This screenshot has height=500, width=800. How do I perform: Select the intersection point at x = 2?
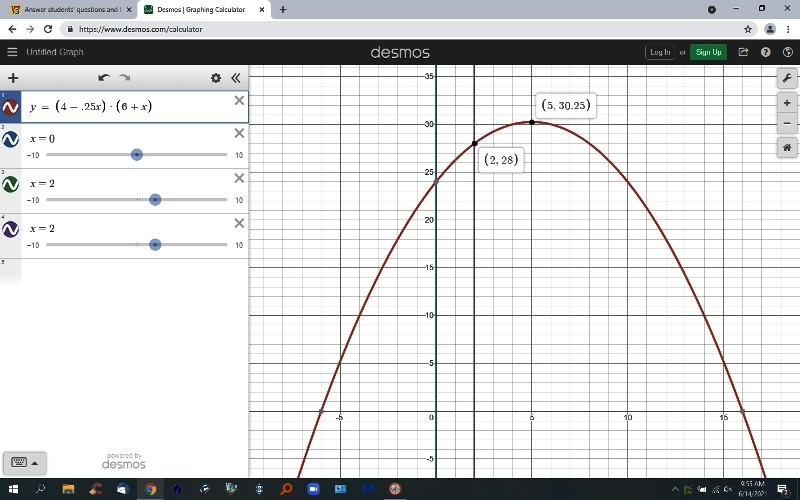click(474, 143)
